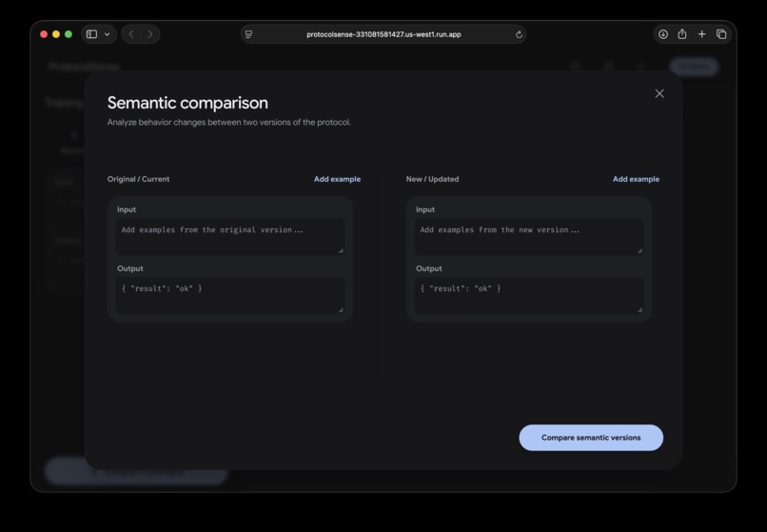Focus the new version Input field

coord(529,236)
